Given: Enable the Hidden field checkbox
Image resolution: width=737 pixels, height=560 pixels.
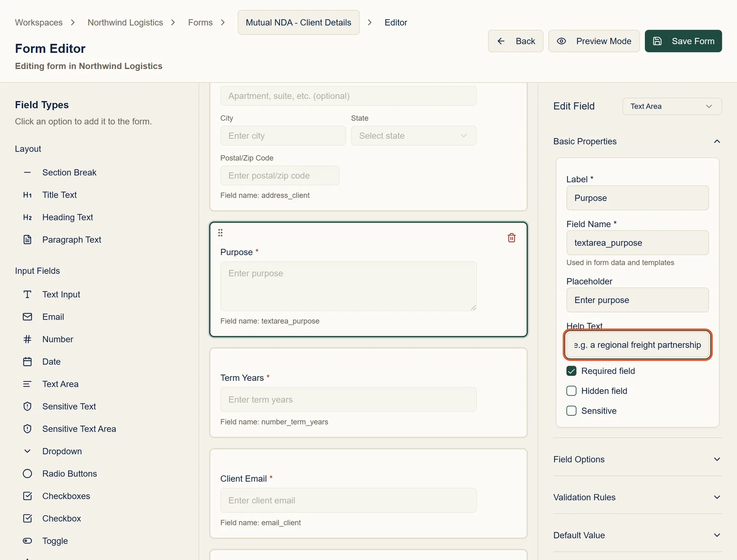Looking at the screenshot, I should (571, 391).
